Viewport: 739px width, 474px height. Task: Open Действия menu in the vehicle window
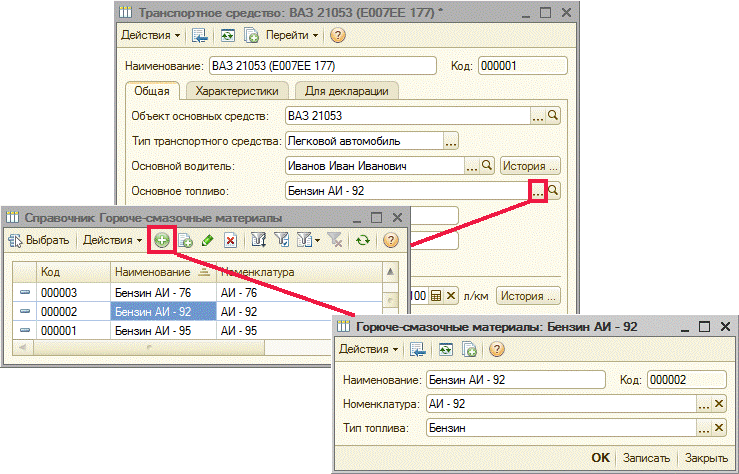(x=151, y=35)
